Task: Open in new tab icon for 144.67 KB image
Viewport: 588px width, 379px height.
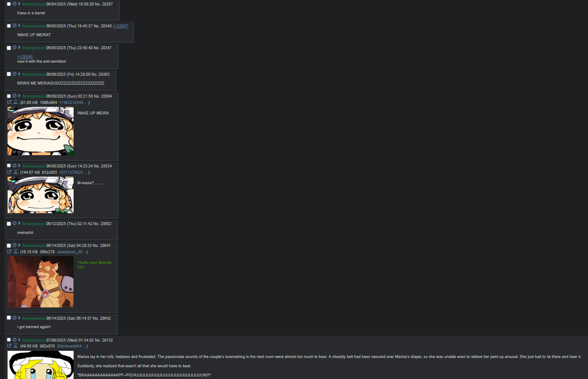Action: tap(9, 172)
